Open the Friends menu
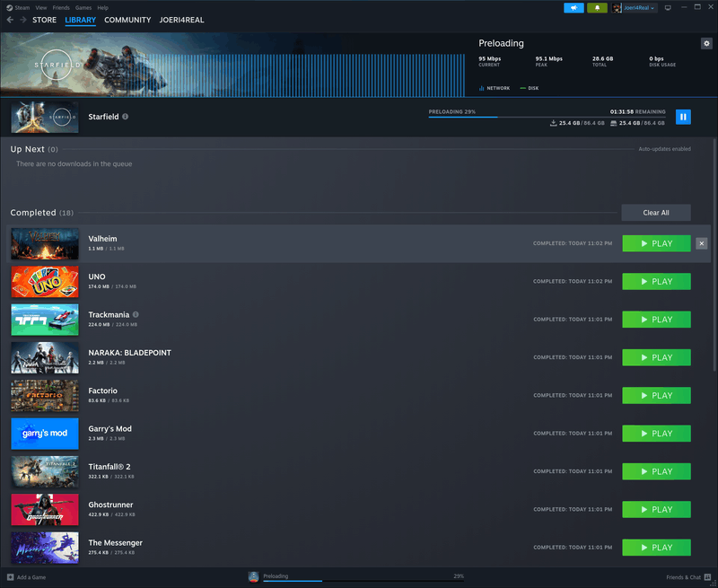This screenshot has height=588, width=718. click(61, 8)
